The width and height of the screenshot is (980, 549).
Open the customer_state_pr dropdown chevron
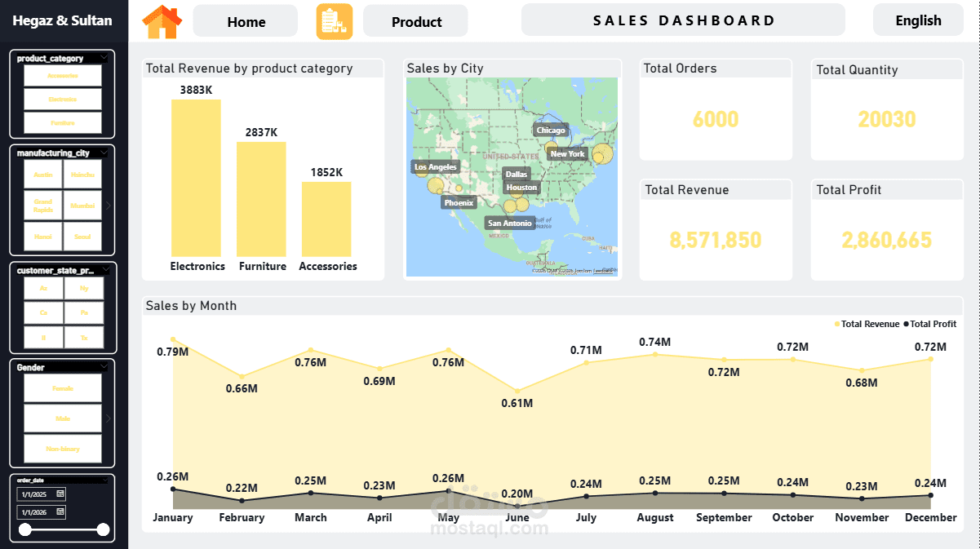tap(104, 270)
